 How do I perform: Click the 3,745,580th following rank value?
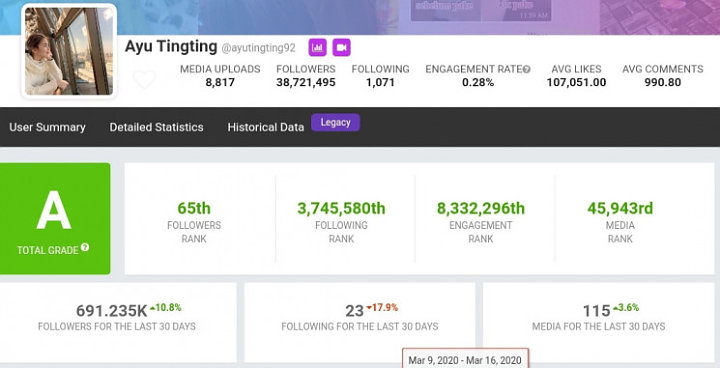[x=341, y=208]
